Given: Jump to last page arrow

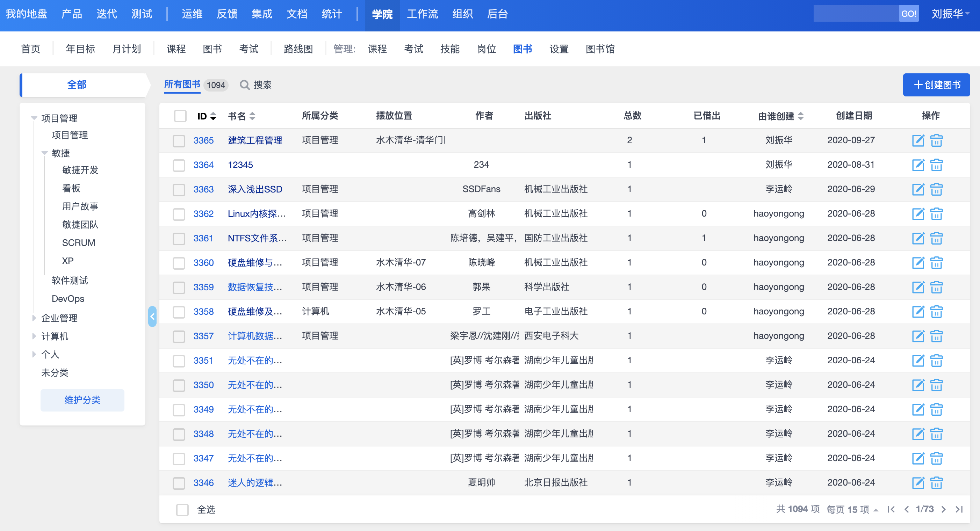Looking at the screenshot, I should [x=959, y=509].
